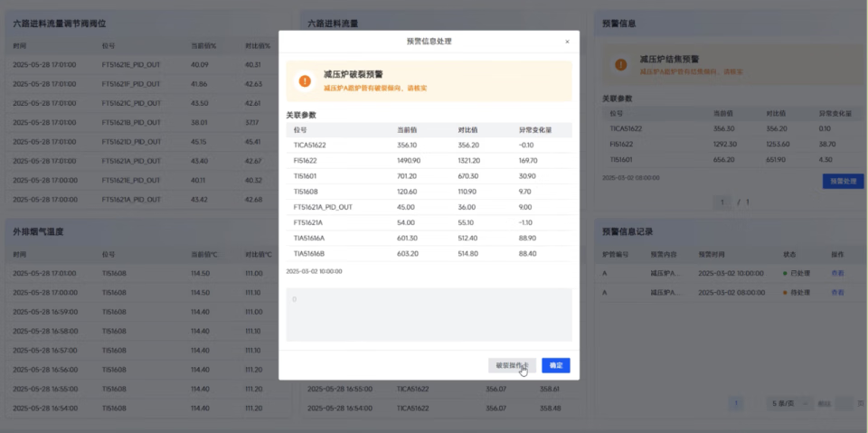Image resolution: width=868 pixels, height=433 pixels.
Task: Click 358.61 in the background TICA51622 row
Action: 550,389
